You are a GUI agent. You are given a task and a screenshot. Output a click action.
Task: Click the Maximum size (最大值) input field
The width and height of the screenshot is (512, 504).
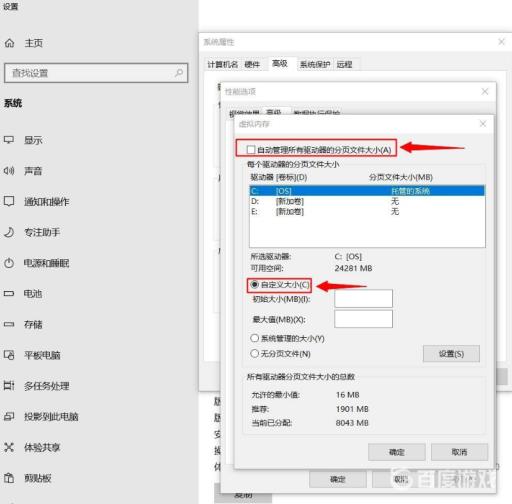pos(363,319)
